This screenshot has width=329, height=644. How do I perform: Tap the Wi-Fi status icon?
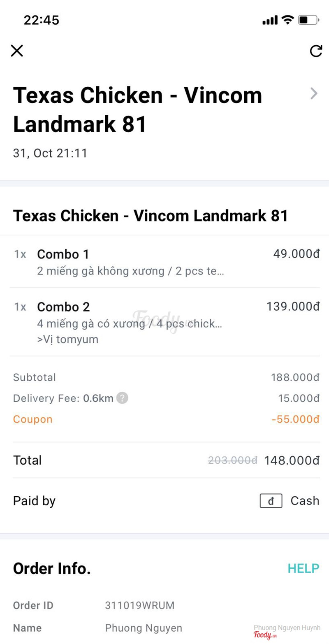(287, 20)
